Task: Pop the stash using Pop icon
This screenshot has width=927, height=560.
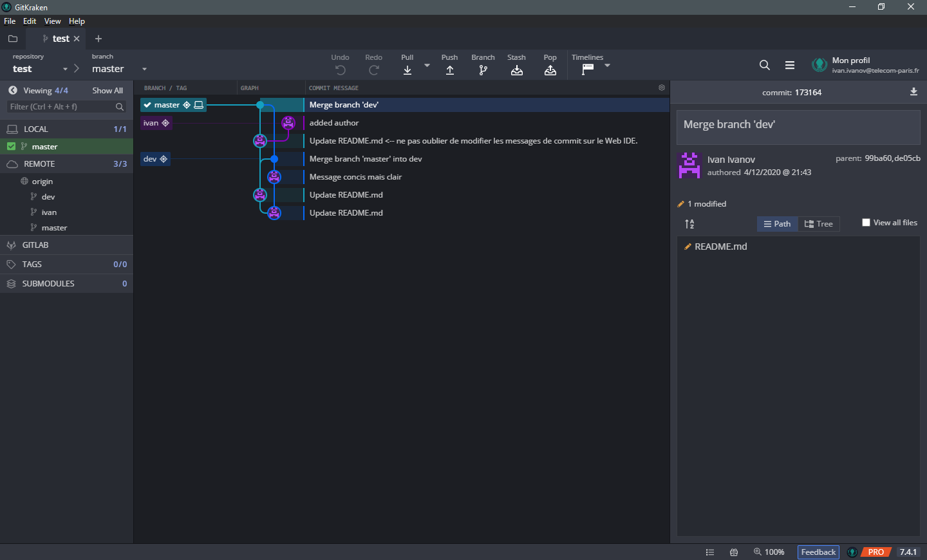Action: 550,70
